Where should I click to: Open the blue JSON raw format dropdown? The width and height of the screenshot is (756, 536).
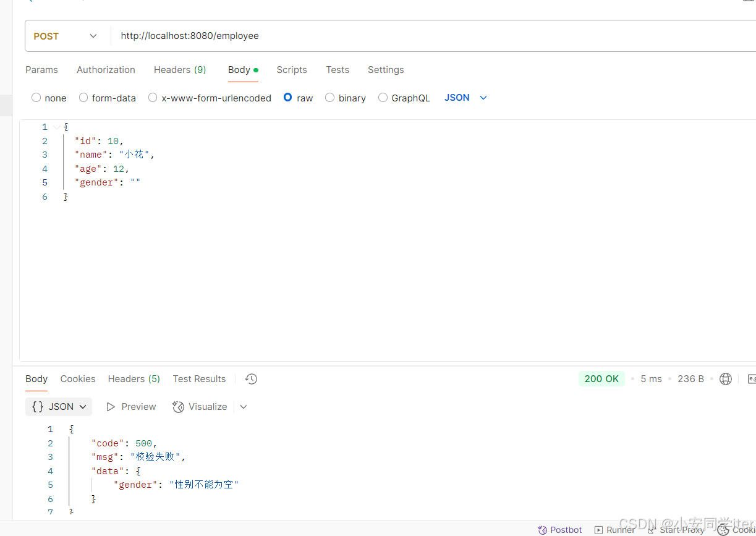pos(466,98)
